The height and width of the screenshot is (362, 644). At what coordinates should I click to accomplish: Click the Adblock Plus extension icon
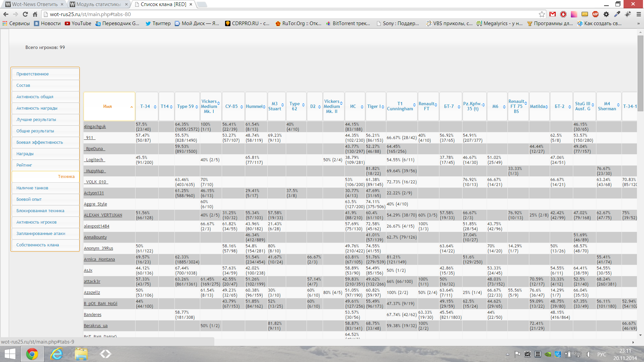[x=595, y=14]
